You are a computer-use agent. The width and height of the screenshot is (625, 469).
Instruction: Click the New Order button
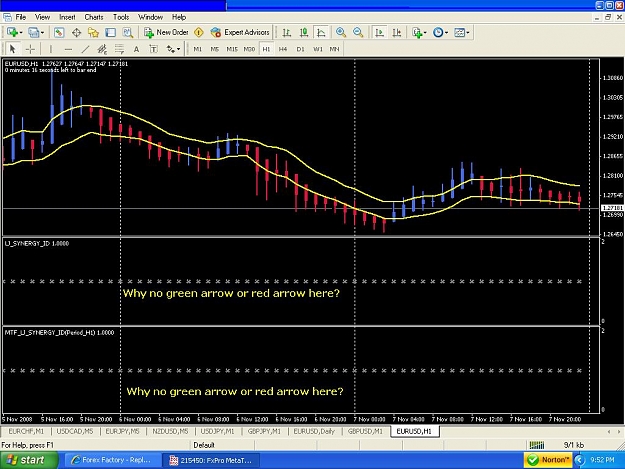point(166,33)
